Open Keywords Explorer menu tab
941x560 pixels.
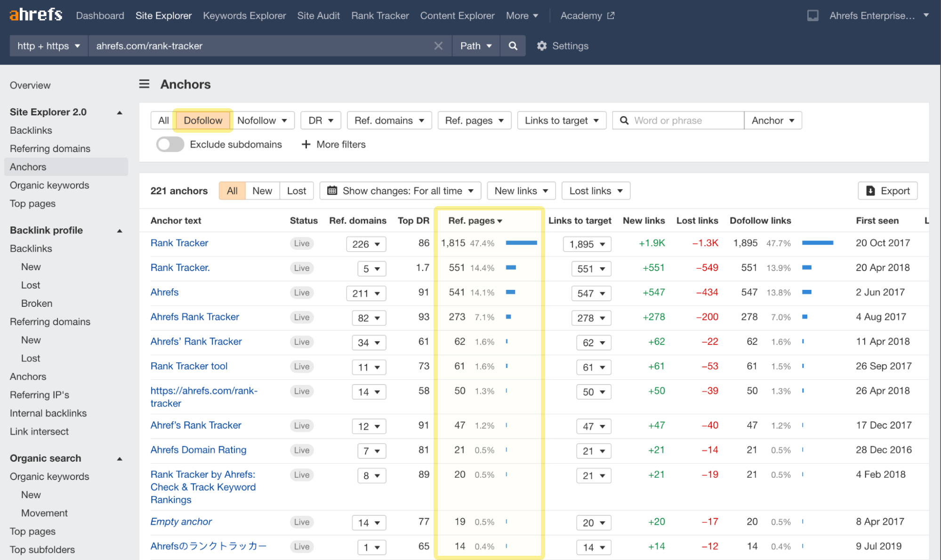244,16
